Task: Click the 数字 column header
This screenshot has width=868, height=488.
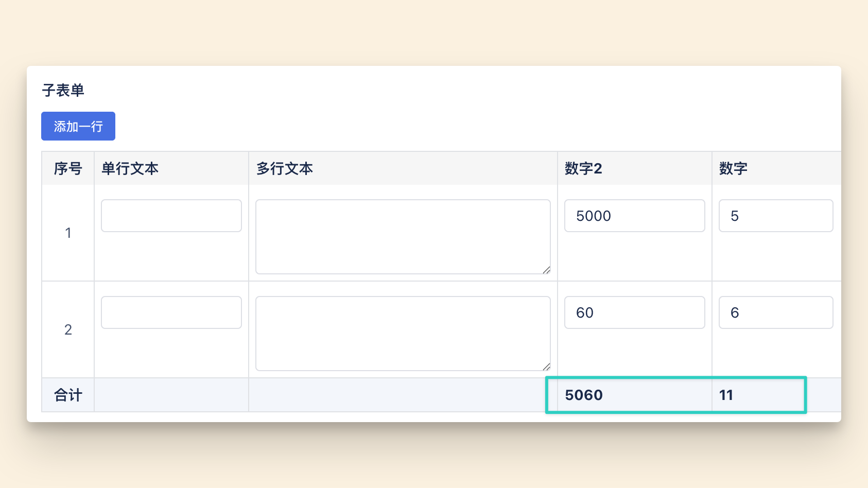Action: [733, 168]
